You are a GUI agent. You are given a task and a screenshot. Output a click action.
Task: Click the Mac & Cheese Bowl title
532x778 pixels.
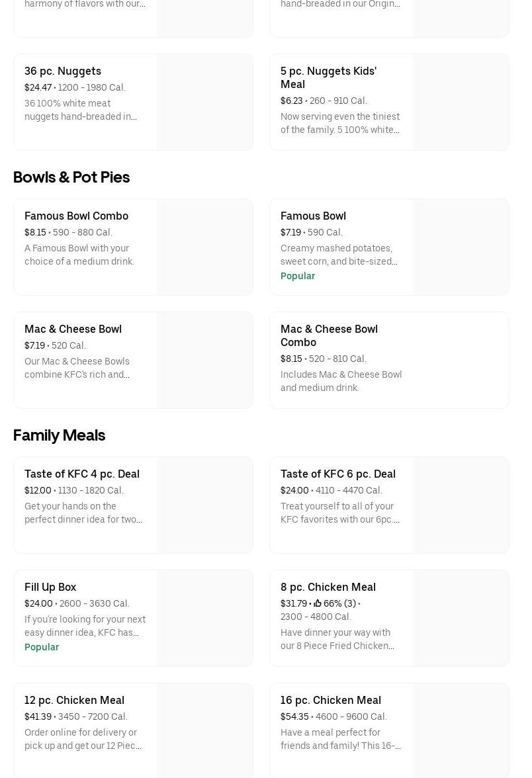point(73,329)
